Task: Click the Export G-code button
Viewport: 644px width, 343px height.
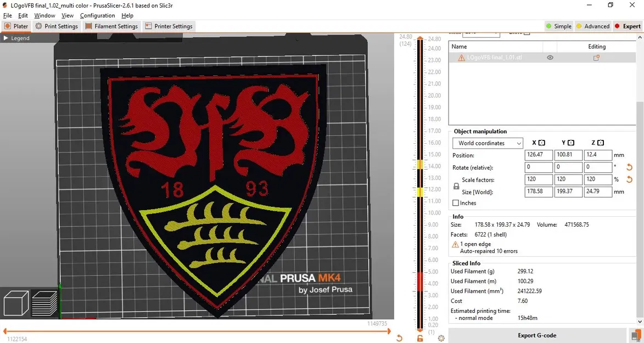Action: click(x=537, y=335)
